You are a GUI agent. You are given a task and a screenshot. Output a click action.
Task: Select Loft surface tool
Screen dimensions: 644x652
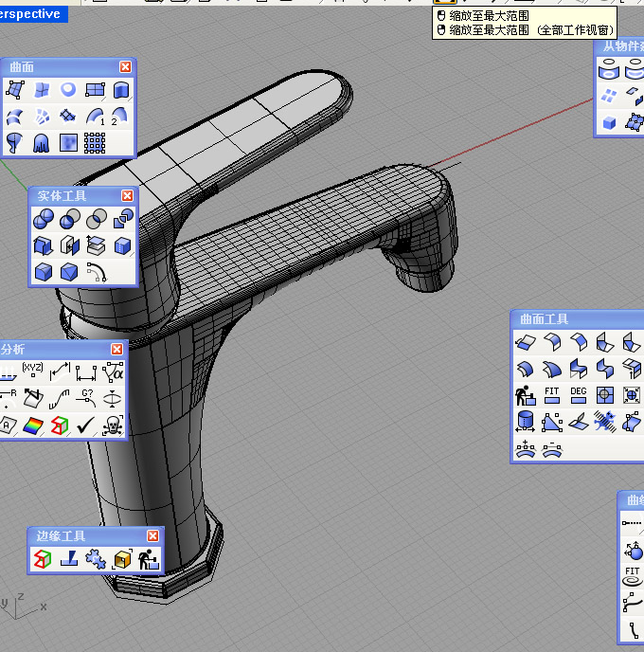(15, 117)
